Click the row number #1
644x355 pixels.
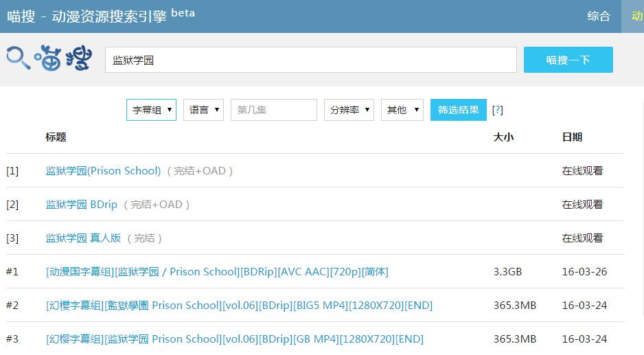pyautogui.click(x=12, y=272)
